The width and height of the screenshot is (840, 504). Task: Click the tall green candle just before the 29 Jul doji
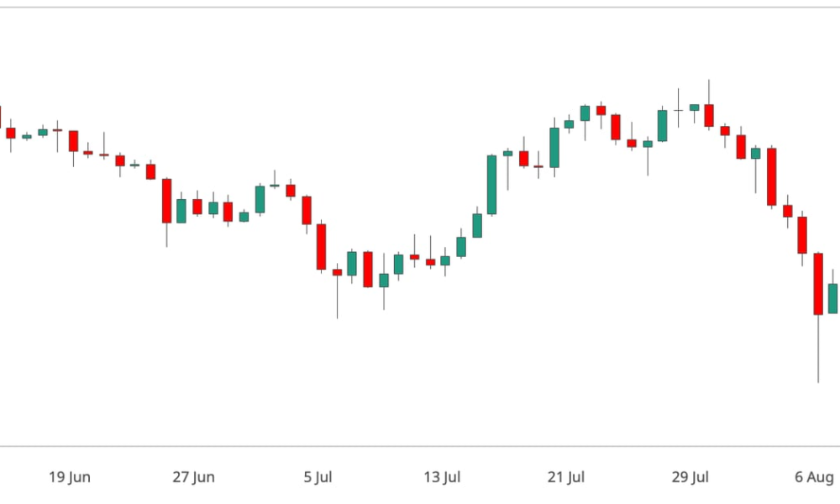click(x=662, y=126)
